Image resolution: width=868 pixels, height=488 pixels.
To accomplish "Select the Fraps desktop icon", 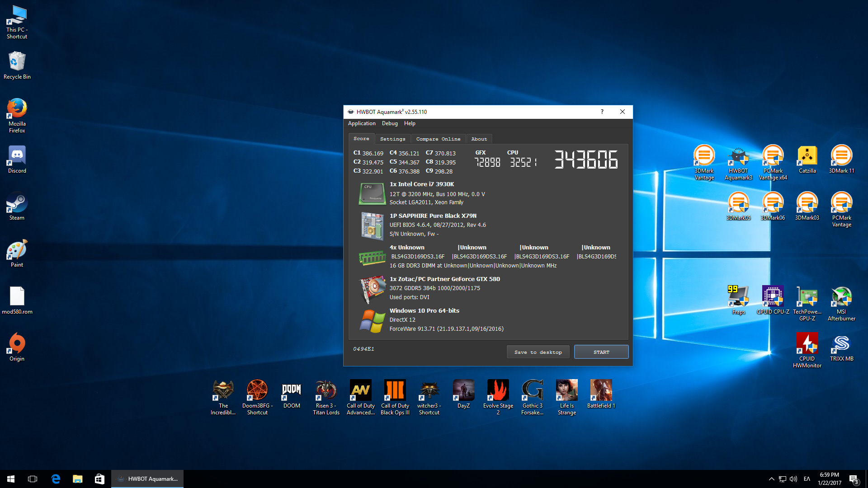I will point(738,300).
